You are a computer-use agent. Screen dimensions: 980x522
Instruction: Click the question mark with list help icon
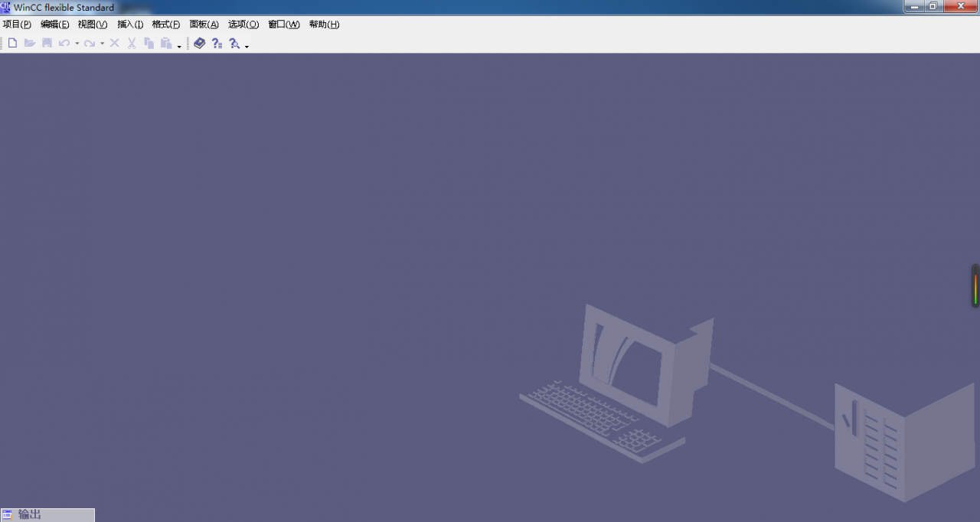click(x=217, y=44)
